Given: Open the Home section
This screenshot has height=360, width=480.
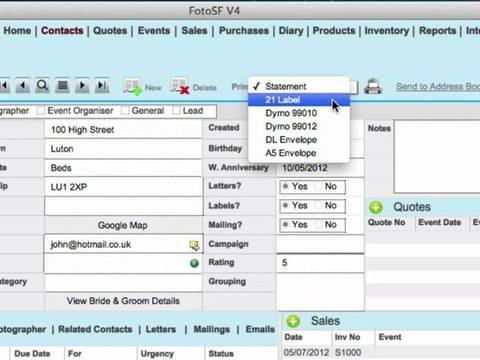Looking at the screenshot, I should pos(17,31).
